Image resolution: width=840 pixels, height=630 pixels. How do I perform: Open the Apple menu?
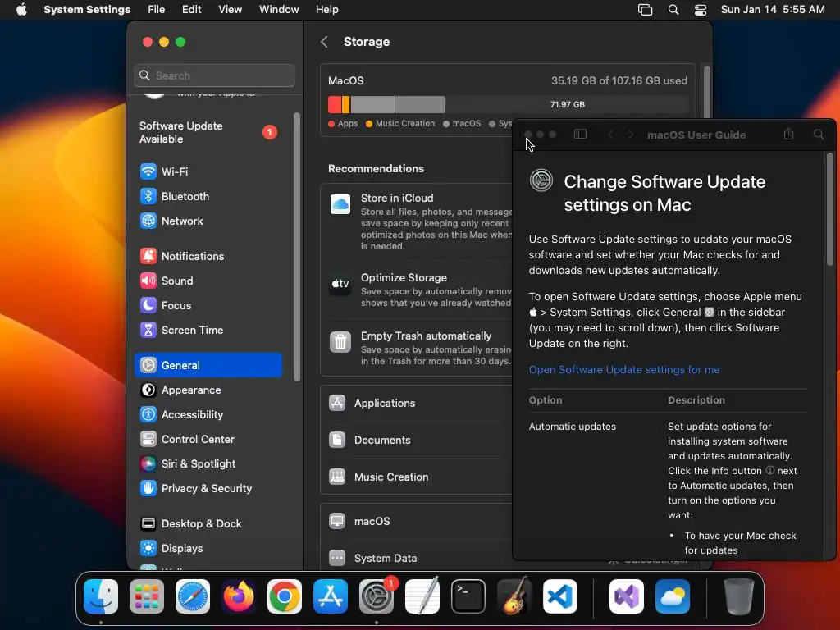(21, 10)
